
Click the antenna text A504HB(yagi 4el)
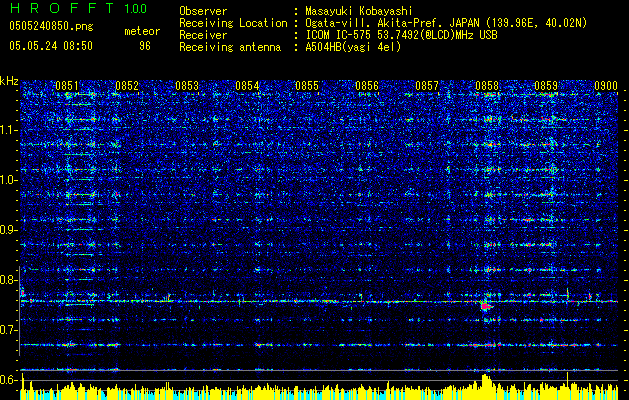353,47
